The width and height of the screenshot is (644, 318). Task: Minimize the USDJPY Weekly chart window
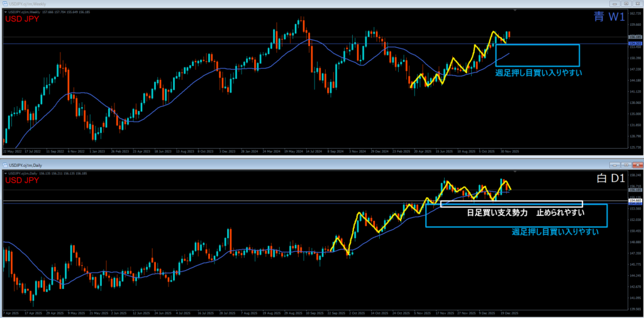pos(614,4)
